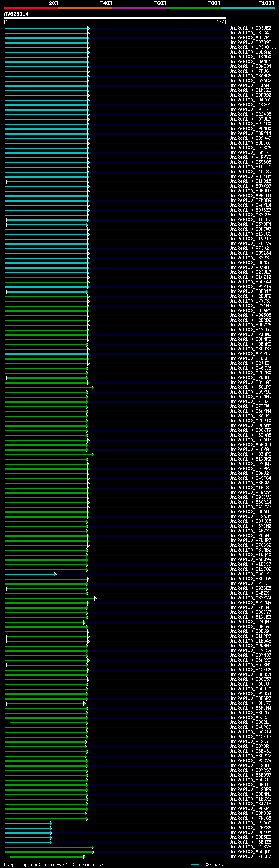Image resolution: width=279 pixels, height=868 pixels.
Task: Select label UniRef100_B7FSF7
Action: coord(250,856)
